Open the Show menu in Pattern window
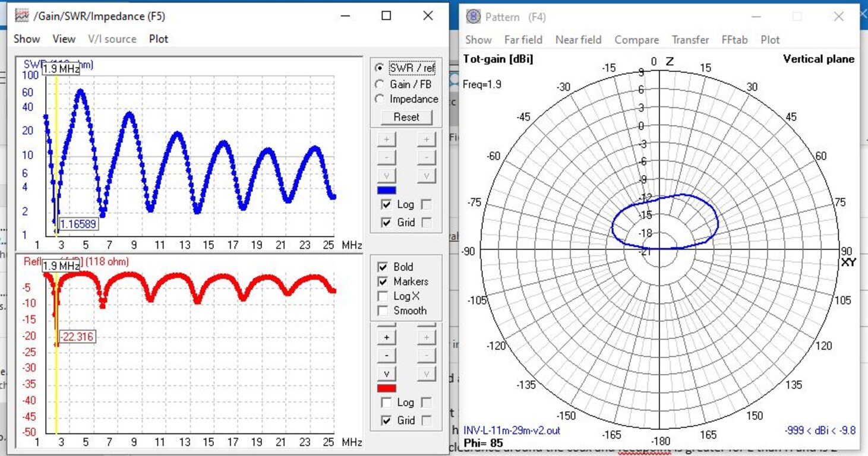The width and height of the screenshot is (868, 456). (x=478, y=40)
